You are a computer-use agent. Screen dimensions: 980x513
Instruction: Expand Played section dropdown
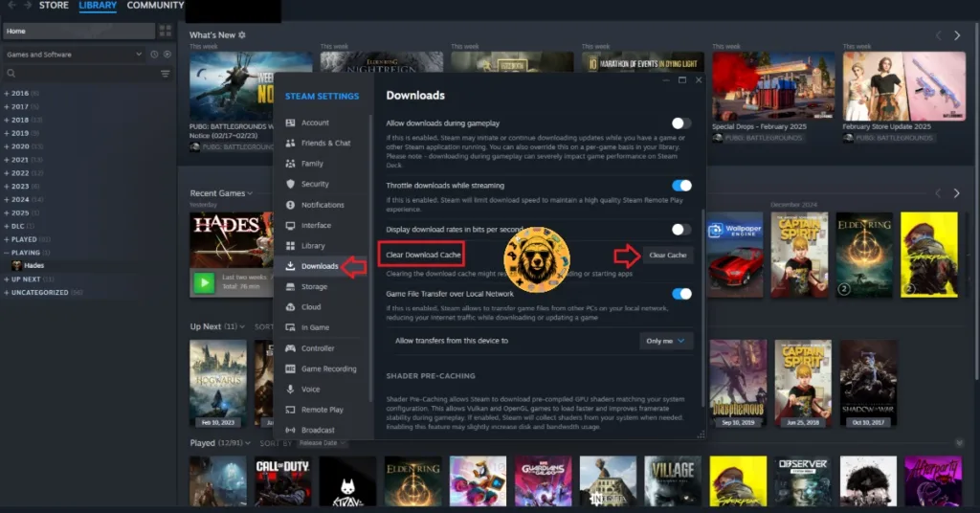(248, 442)
